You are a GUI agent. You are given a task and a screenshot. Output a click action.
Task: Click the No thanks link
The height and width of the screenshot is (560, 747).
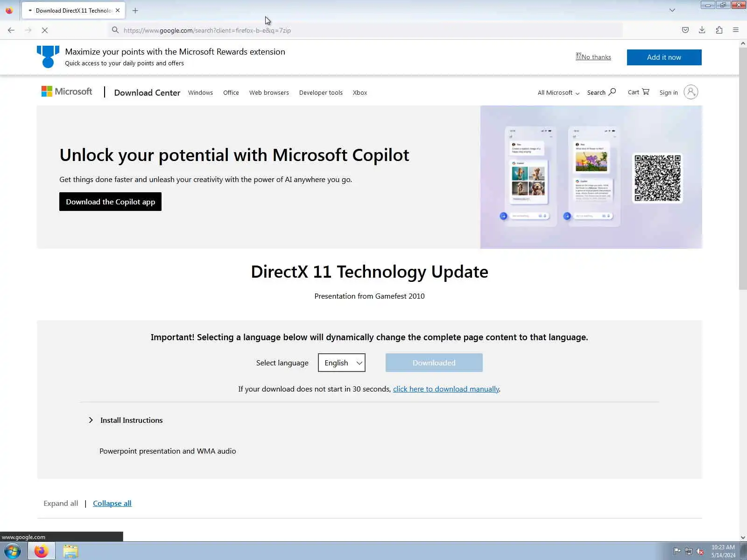click(x=593, y=57)
